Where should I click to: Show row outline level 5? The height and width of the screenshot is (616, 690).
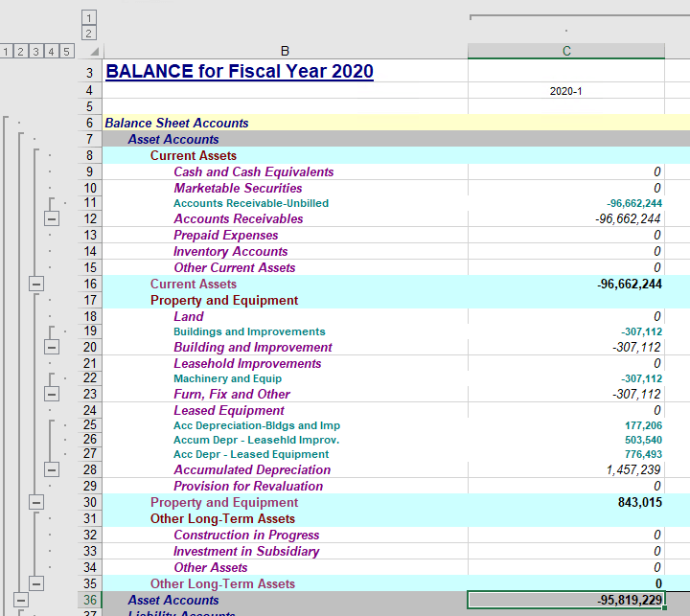(66, 52)
